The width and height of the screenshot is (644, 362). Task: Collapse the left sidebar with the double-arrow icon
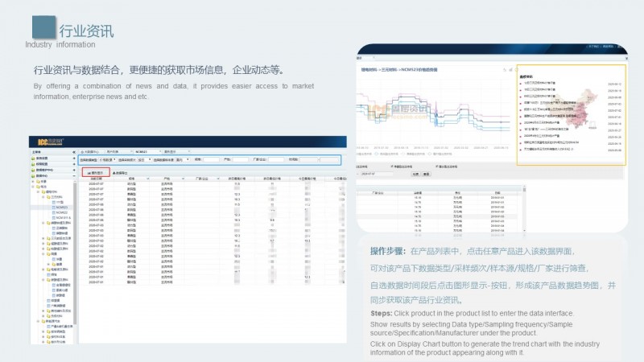73,151
